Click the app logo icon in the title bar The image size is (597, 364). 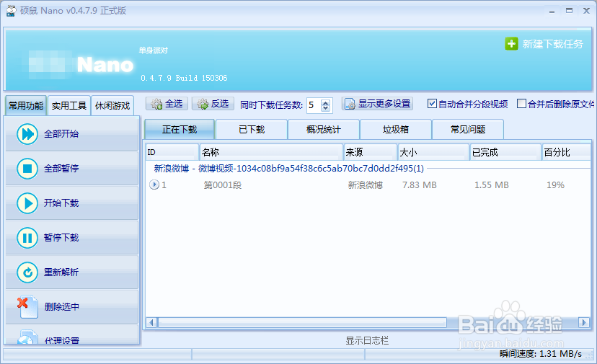tap(11, 11)
